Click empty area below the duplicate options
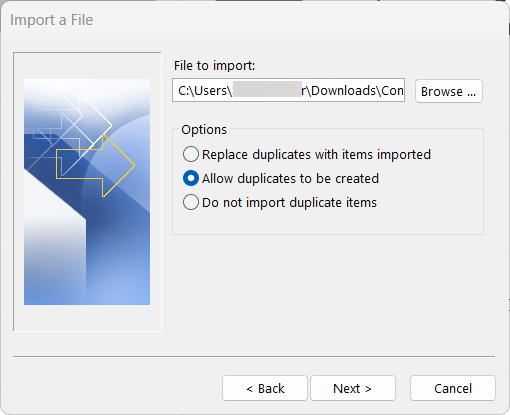The height and width of the screenshot is (415, 510). 328,222
